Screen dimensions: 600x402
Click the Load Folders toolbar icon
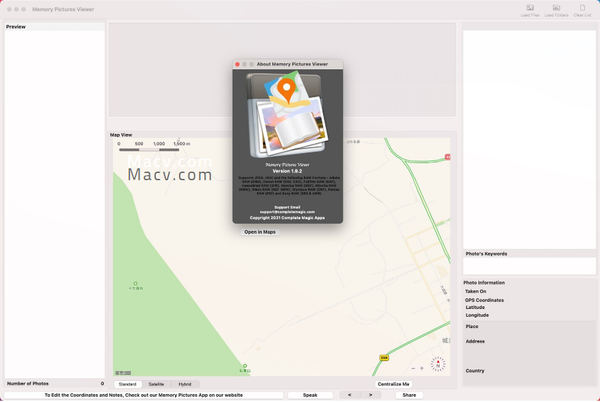coord(556,8)
